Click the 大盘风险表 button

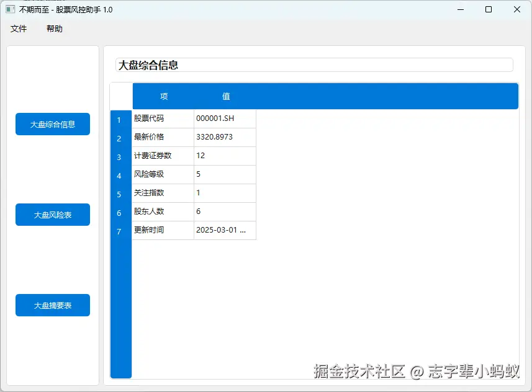coord(53,215)
